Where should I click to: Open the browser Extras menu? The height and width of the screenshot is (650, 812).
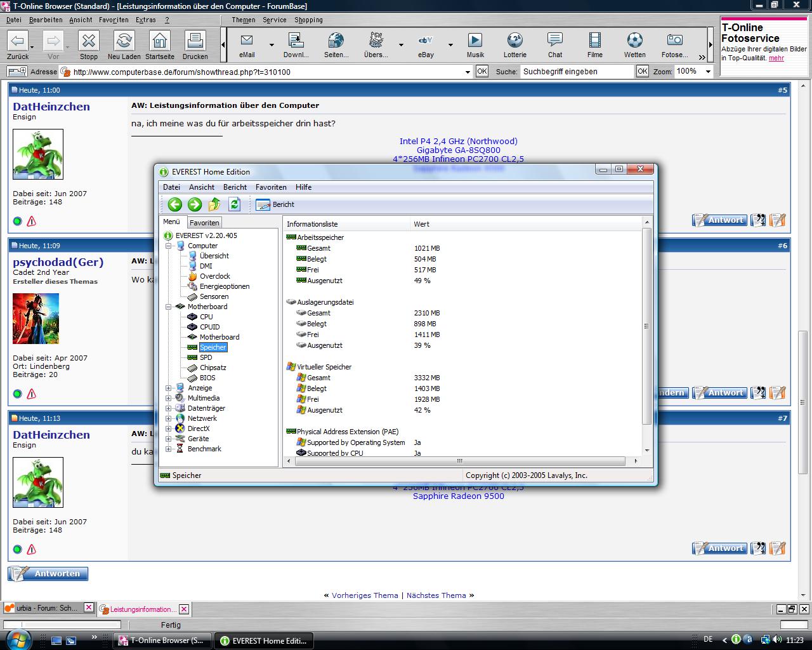(x=145, y=20)
